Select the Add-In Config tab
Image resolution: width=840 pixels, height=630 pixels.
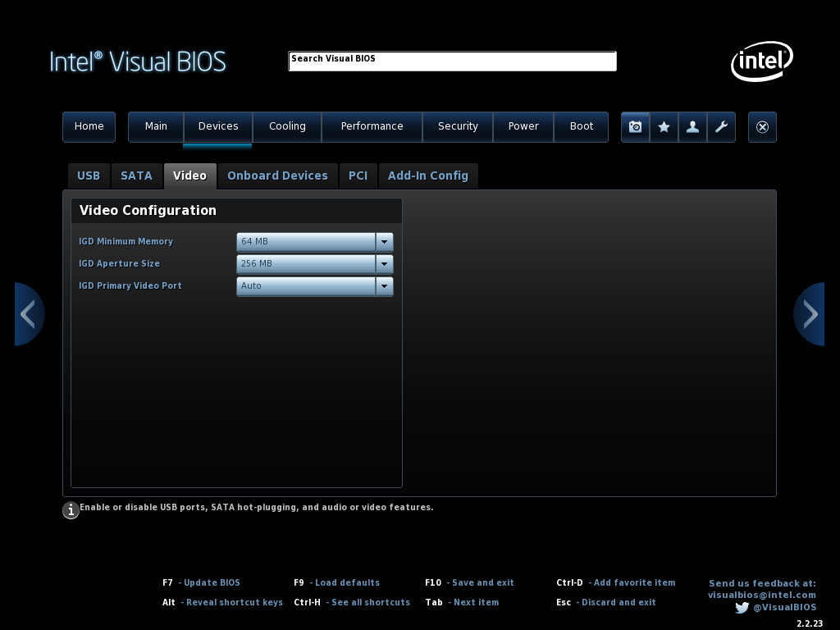tap(427, 176)
